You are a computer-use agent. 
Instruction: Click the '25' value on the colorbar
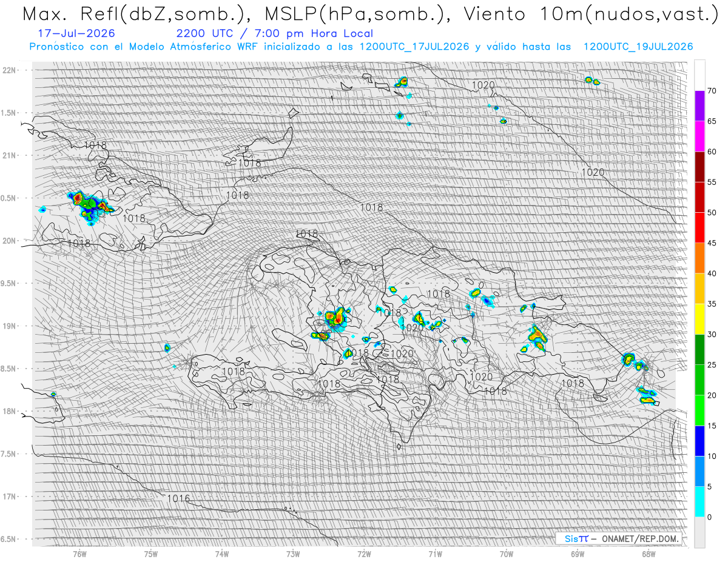(712, 365)
